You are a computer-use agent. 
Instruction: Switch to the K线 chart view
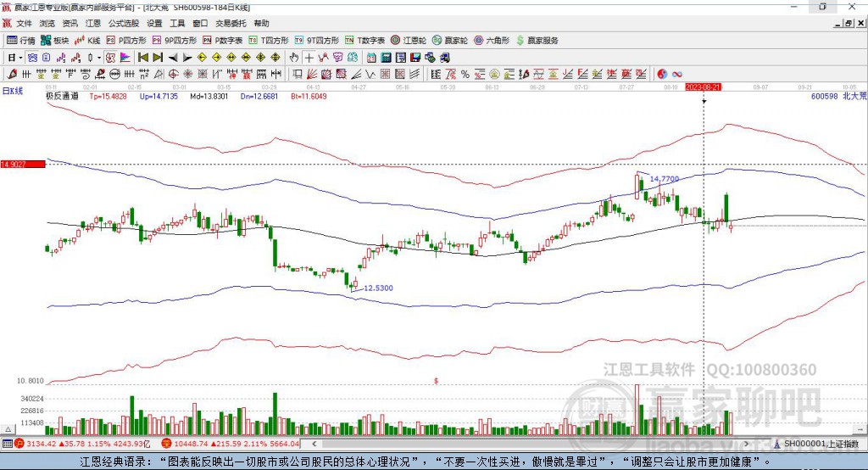pyautogui.click(x=87, y=41)
